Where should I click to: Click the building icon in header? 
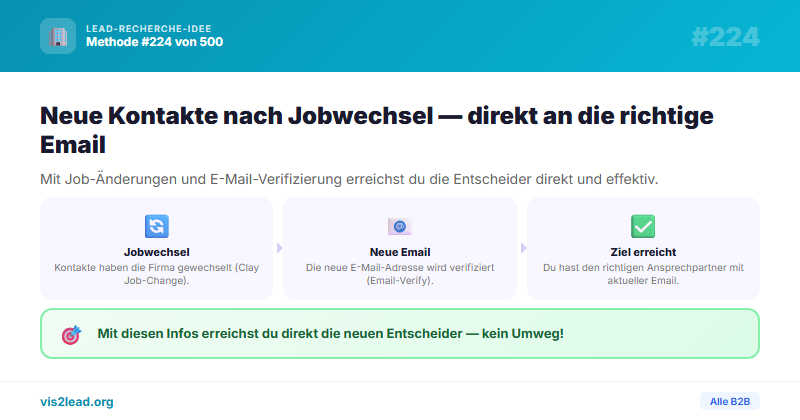point(58,36)
